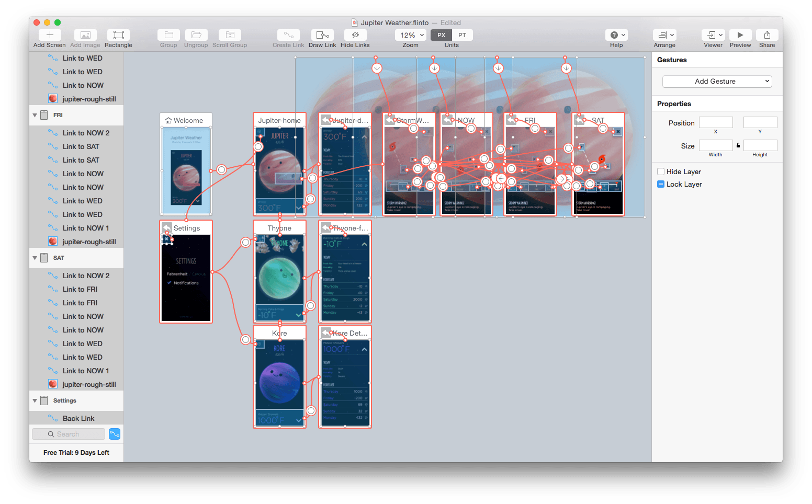Uncheck the Lock Layer checkbox
The image size is (812, 504).
point(661,184)
